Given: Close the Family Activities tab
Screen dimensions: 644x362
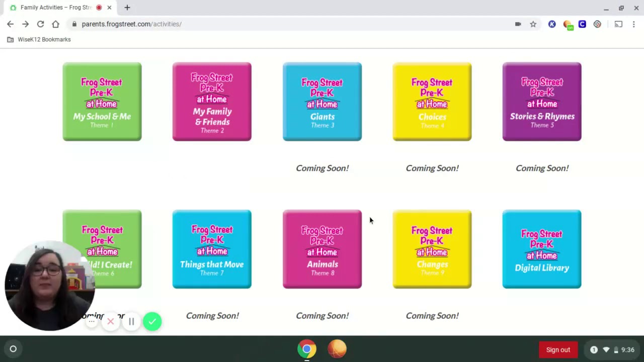Looking at the screenshot, I should (x=109, y=8).
